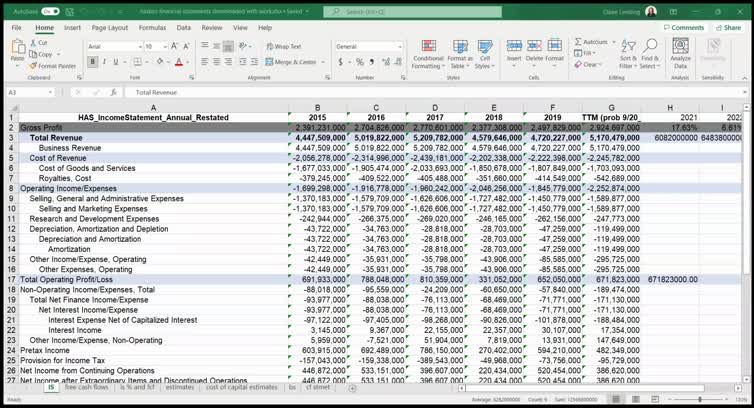Click Analyze Data

tap(680, 54)
